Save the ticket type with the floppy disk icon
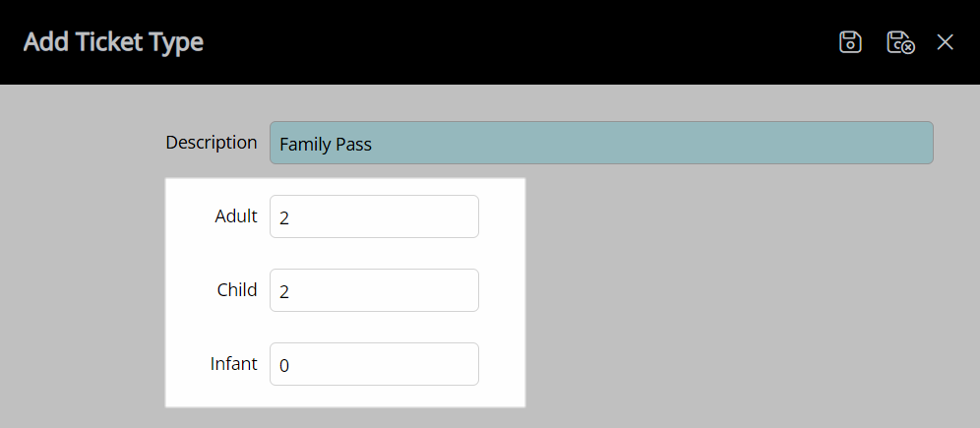 [x=850, y=42]
